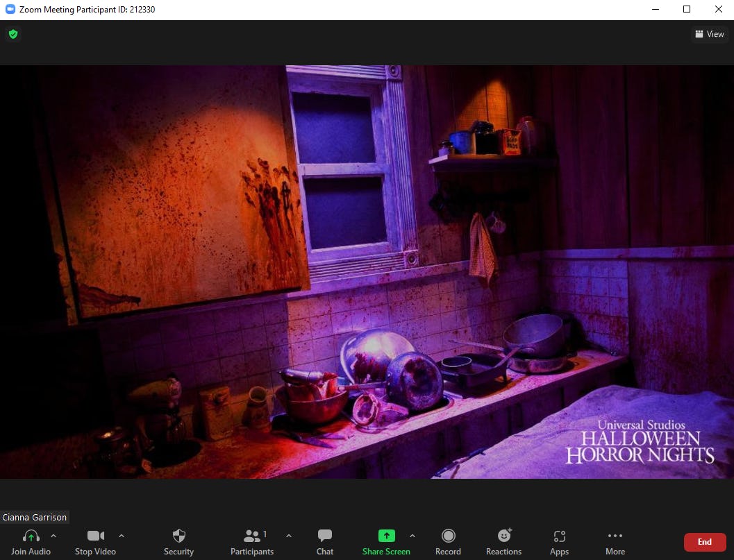Viewport: 734px width, 560px height.
Task: Open the View menu
Action: [x=709, y=33]
